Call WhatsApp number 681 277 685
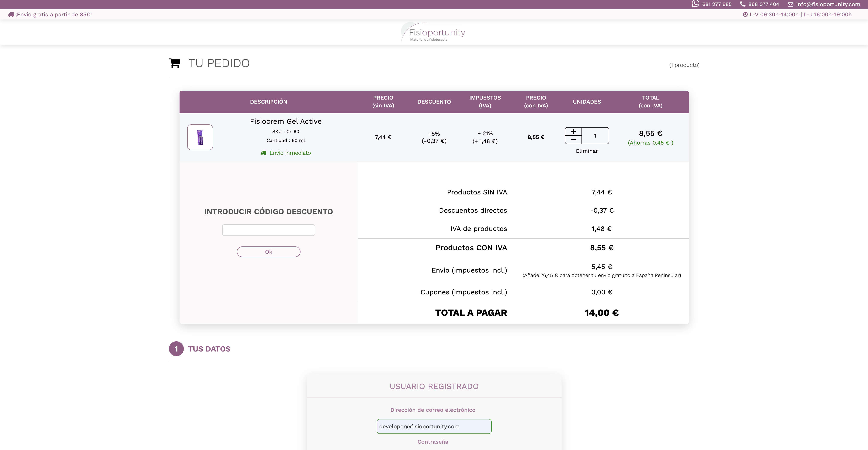The width and height of the screenshot is (868, 450). [717, 4]
